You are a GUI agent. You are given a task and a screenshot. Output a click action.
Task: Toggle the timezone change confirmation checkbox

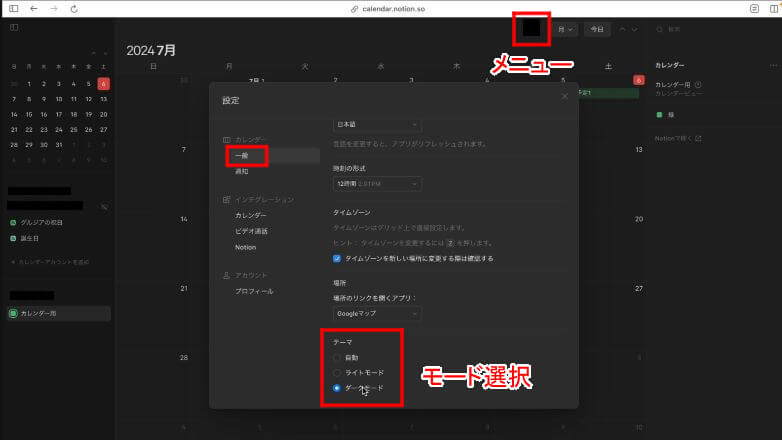337,258
